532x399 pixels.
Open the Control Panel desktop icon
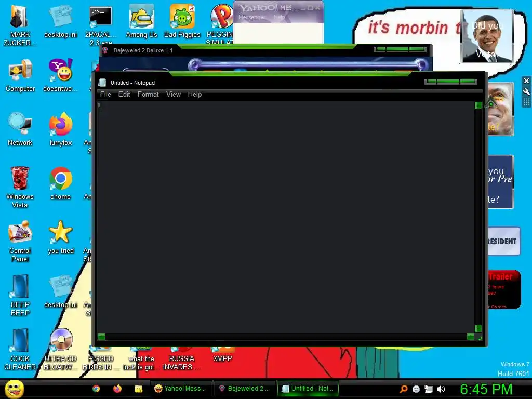tap(20, 242)
